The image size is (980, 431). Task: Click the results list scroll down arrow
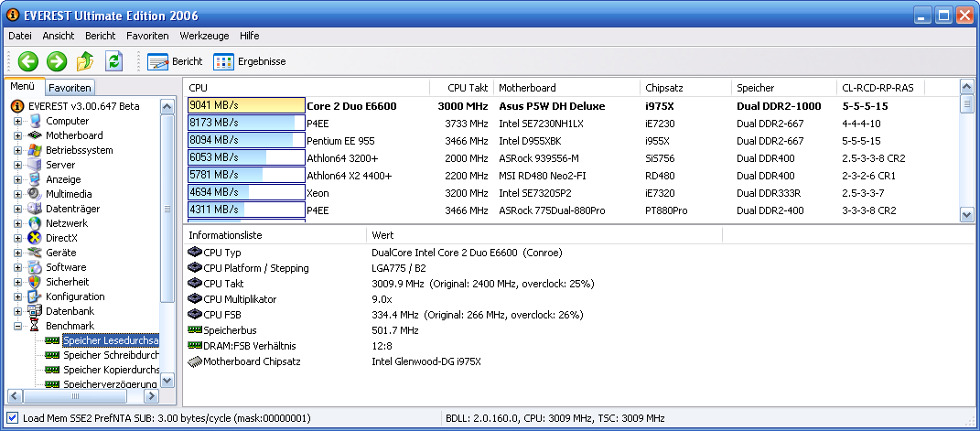[967, 214]
